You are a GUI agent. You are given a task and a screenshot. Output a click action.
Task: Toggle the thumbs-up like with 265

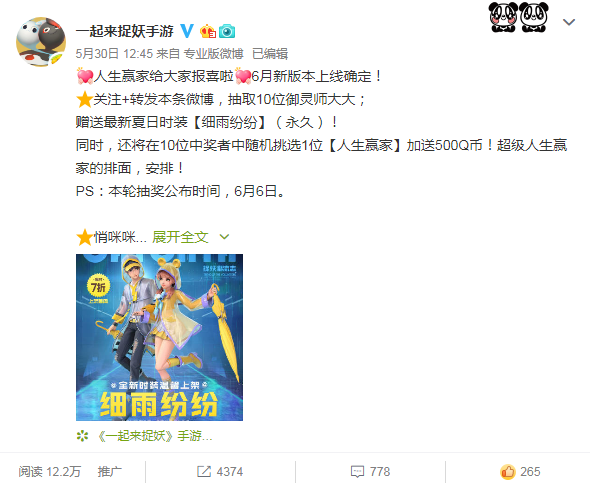pos(520,471)
